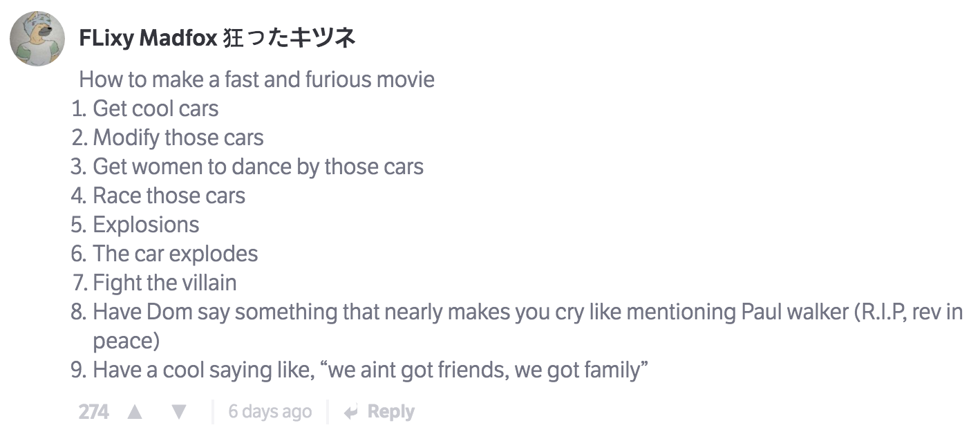The height and width of the screenshot is (441, 980).
Task: Click the 274 vote score
Action: pyautogui.click(x=94, y=412)
